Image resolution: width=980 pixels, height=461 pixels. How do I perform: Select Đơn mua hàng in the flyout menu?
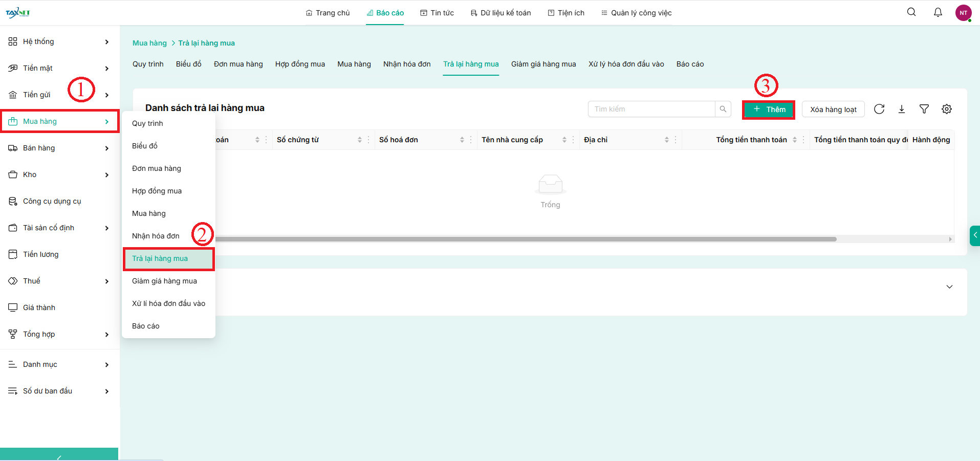[157, 168]
